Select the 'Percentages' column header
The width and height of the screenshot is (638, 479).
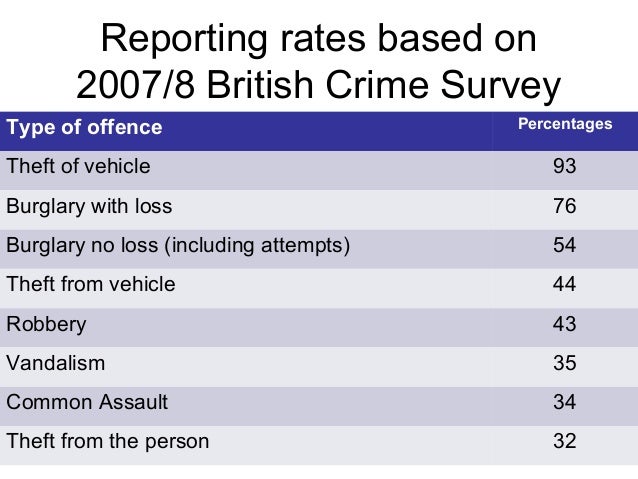coord(565,124)
